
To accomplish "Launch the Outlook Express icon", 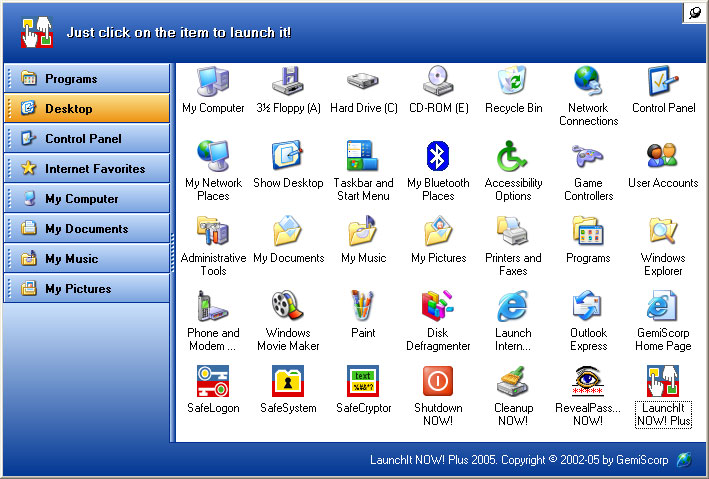I will [588, 306].
